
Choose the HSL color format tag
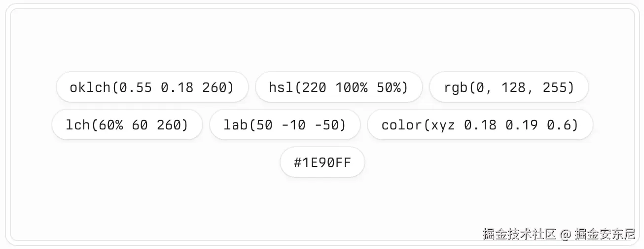pyautogui.click(x=339, y=87)
